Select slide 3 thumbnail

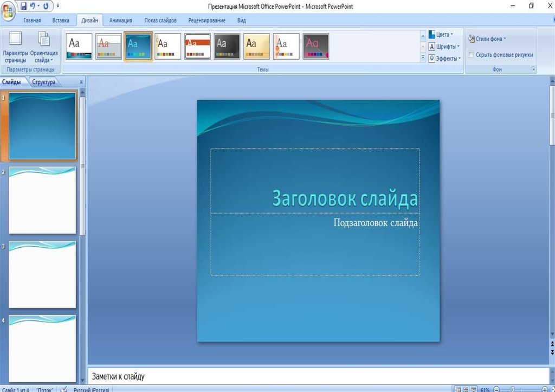[42, 274]
